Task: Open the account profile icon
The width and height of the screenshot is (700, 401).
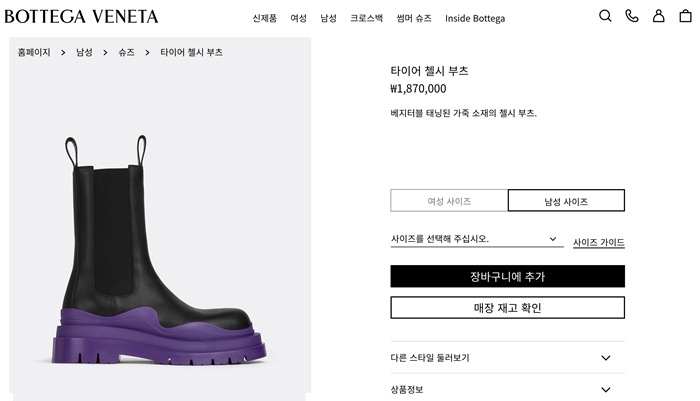Action: coord(658,16)
